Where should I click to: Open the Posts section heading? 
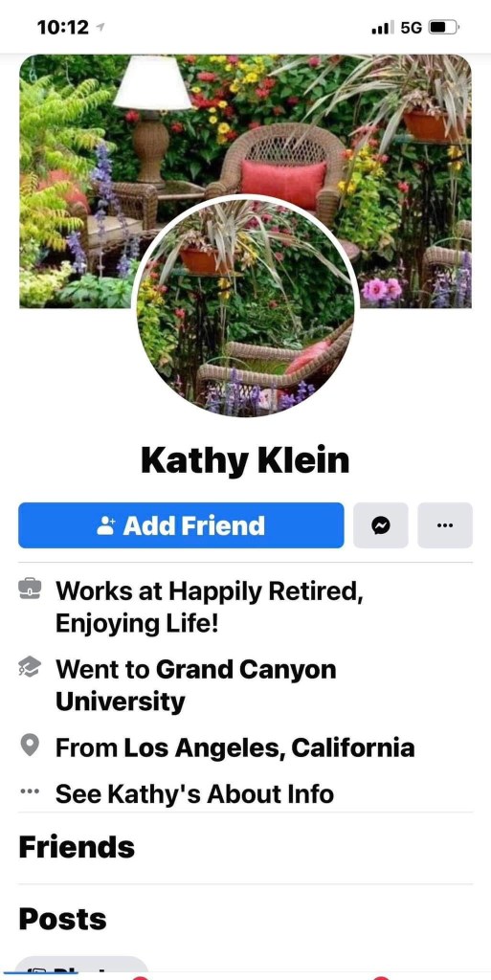(x=62, y=919)
